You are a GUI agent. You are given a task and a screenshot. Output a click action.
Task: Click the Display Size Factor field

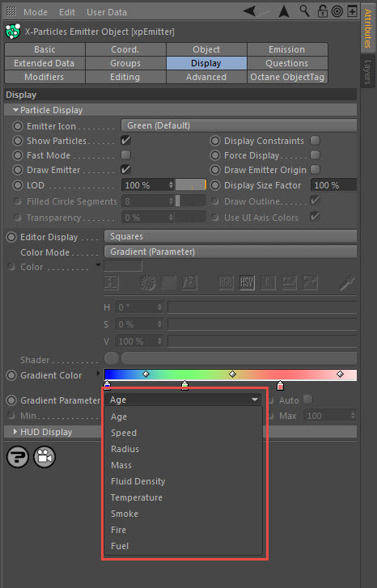pos(334,185)
